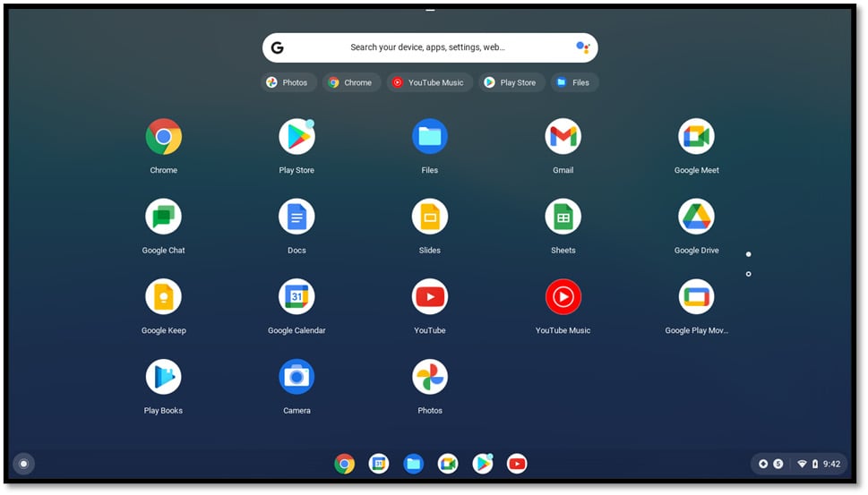Click the search device and apps field
The height and width of the screenshot is (495, 868).
(x=430, y=47)
